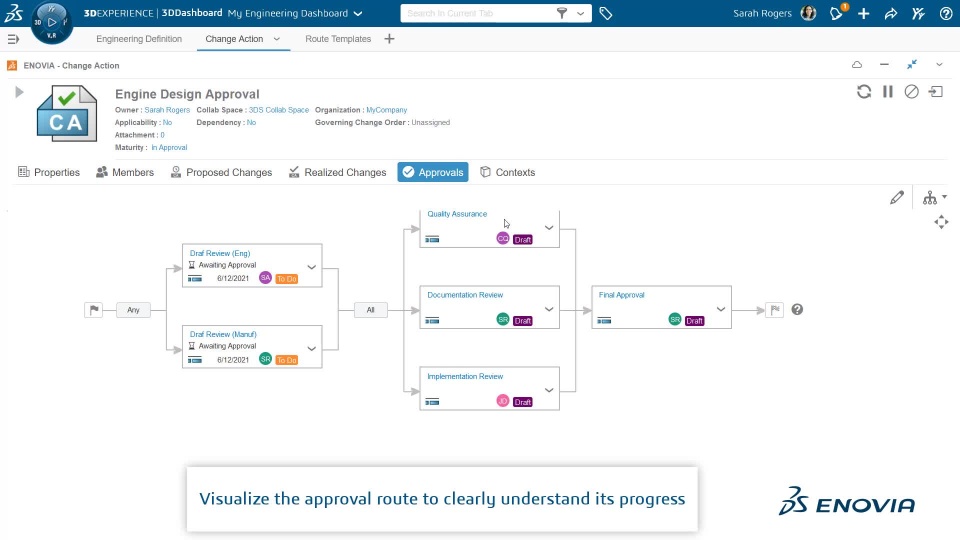Open the Route Templates tab
The width and height of the screenshot is (960, 540).
[338, 39]
